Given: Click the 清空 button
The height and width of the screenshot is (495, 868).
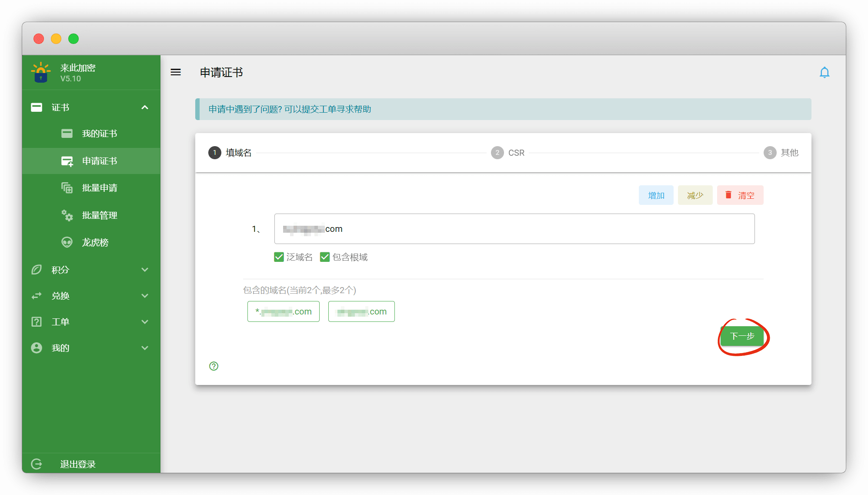Looking at the screenshot, I should coord(740,195).
